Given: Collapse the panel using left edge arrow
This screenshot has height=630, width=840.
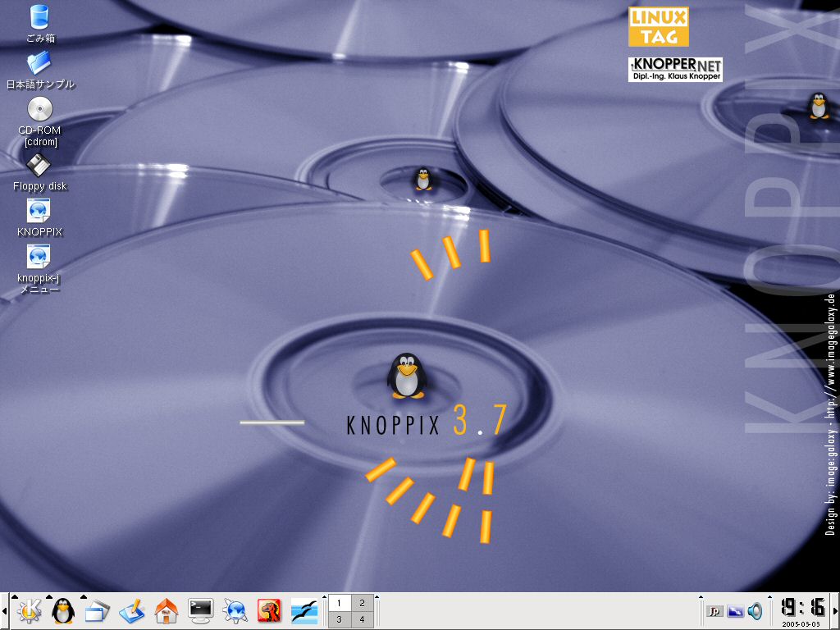Looking at the screenshot, I should tap(3, 611).
